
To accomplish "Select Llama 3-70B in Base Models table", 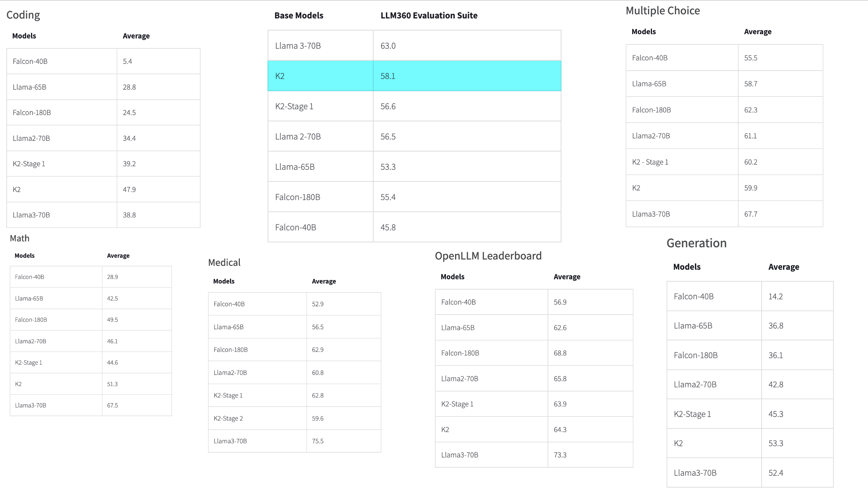I will [298, 46].
